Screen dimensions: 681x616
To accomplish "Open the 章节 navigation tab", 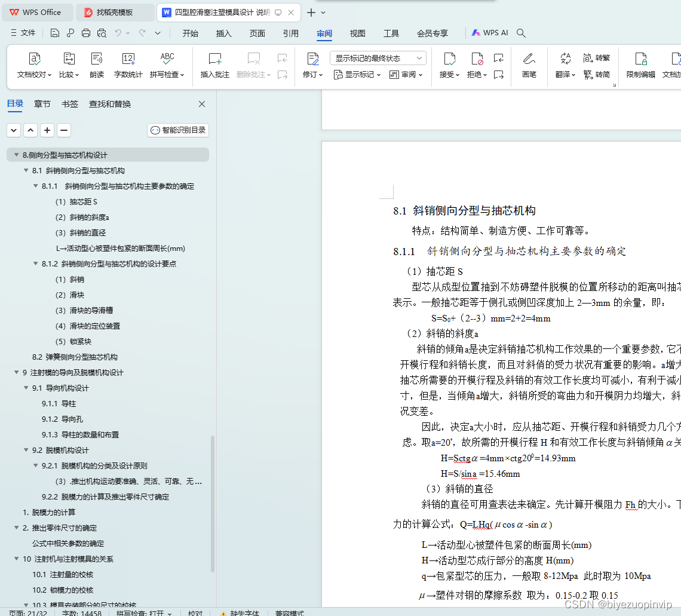I will (42, 104).
